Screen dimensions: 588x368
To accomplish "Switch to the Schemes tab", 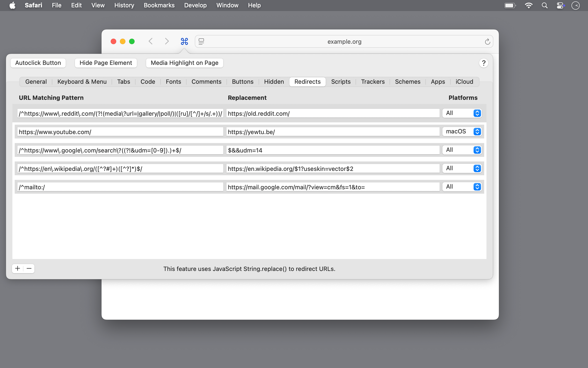I will (407, 82).
